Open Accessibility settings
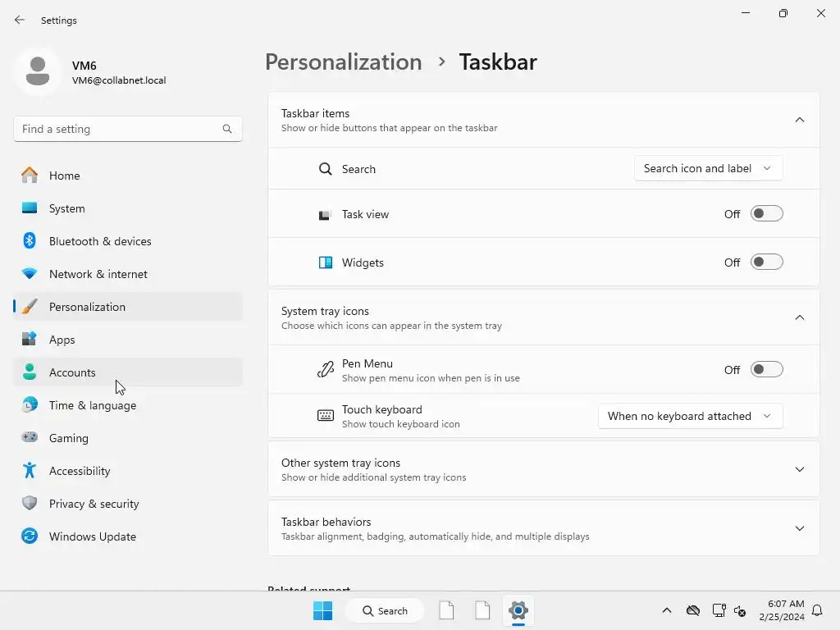The image size is (840, 630). (x=127, y=470)
